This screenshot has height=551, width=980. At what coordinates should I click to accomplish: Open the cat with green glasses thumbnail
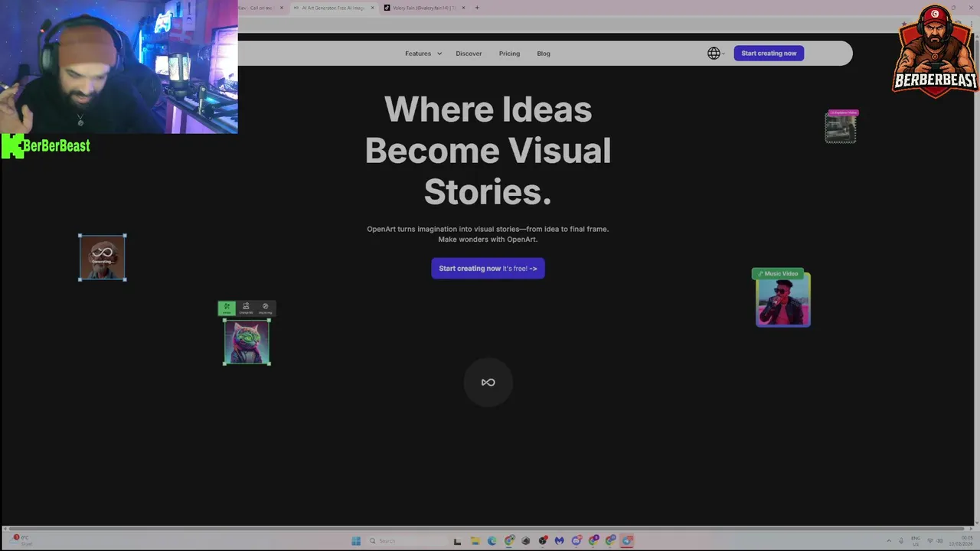pyautogui.click(x=247, y=342)
